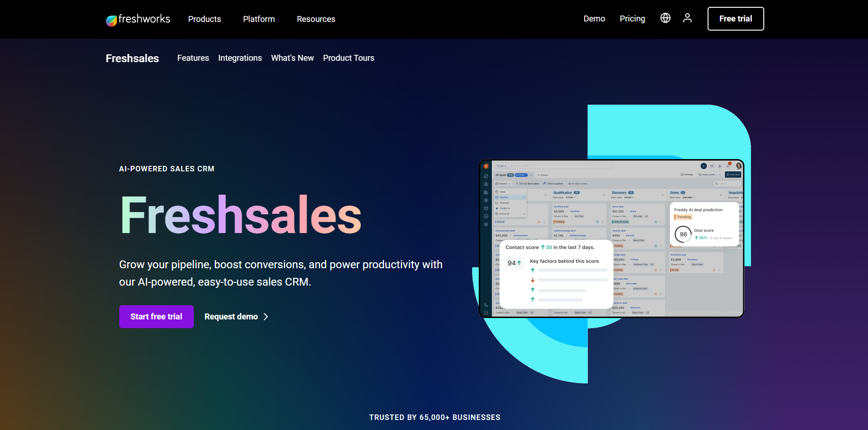Click TRUSTED BY 65,000+ BUSINESSES text
Screen dimensions: 868x430
click(435, 417)
